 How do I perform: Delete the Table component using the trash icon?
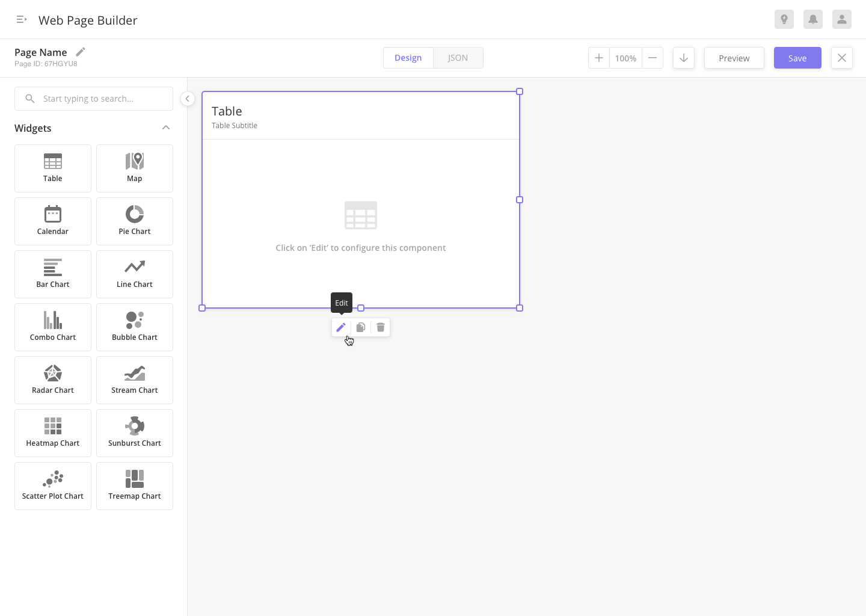pyautogui.click(x=380, y=327)
